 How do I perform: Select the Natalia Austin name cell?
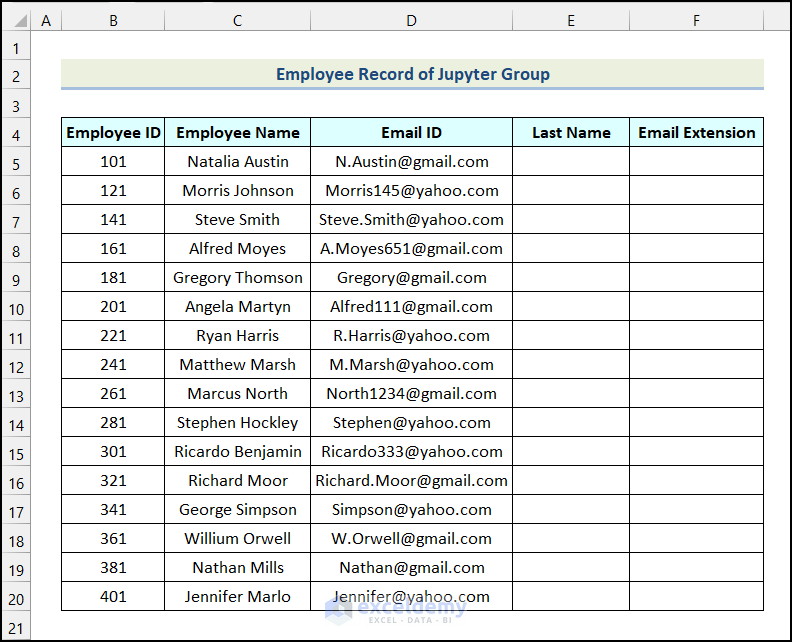point(237,162)
